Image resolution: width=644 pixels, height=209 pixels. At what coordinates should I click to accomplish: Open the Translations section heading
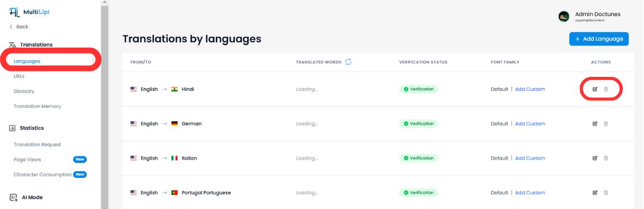[x=36, y=44]
